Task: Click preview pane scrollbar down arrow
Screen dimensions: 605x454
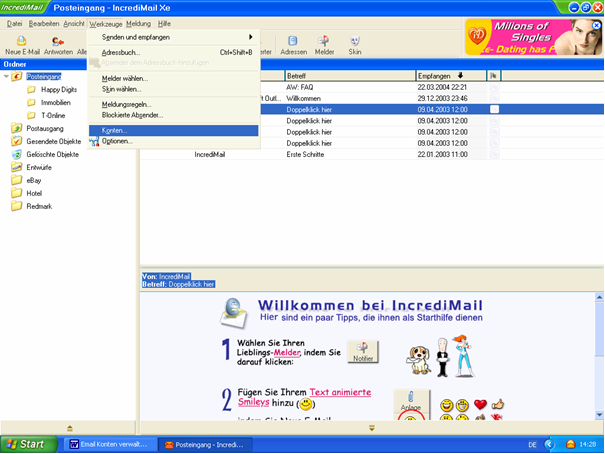Action: click(x=599, y=415)
